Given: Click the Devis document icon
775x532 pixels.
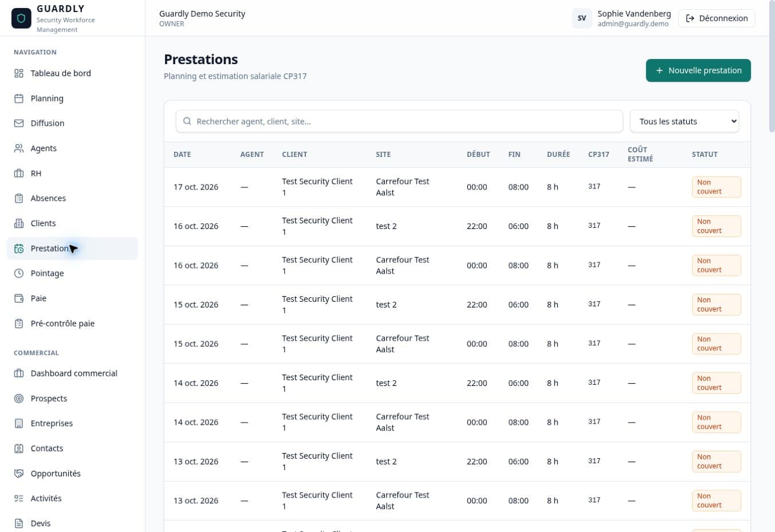Looking at the screenshot, I should pos(19,523).
